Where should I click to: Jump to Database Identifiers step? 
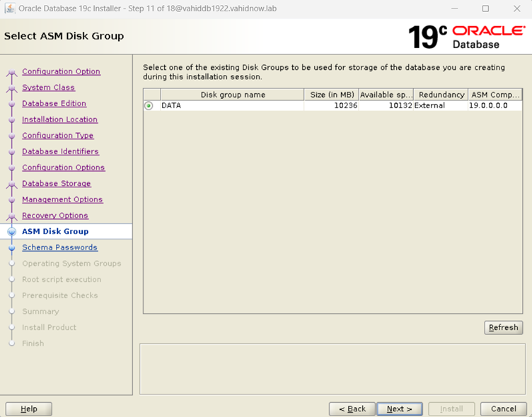coord(60,152)
